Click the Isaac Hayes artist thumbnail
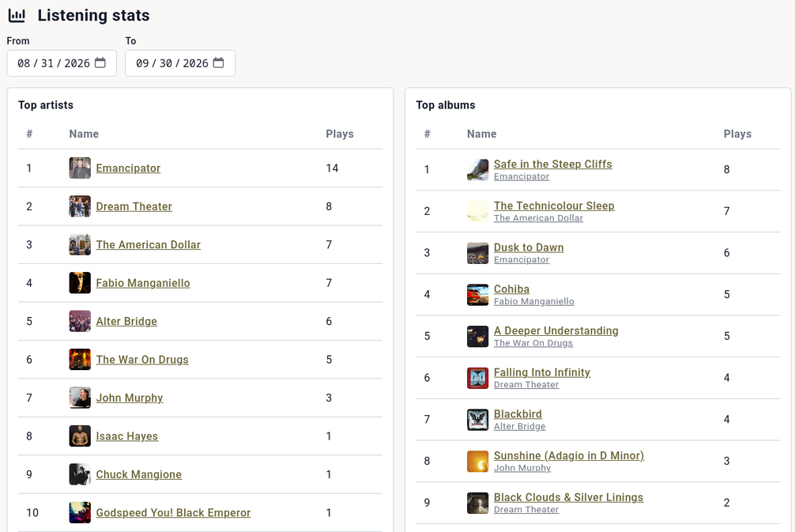 [80, 436]
